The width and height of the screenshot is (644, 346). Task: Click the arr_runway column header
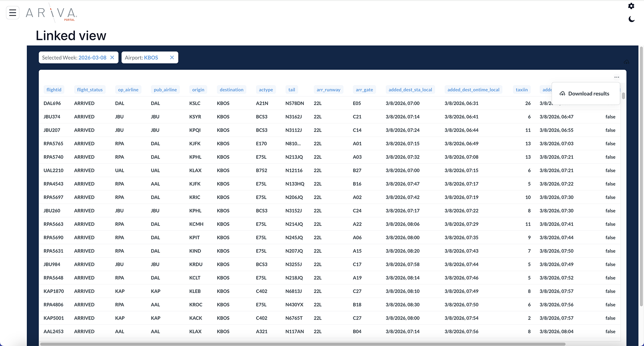click(x=328, y=90)
